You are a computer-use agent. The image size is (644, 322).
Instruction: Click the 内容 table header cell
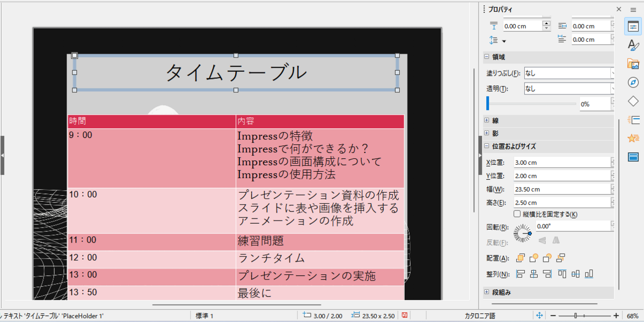tap(320, 121)
